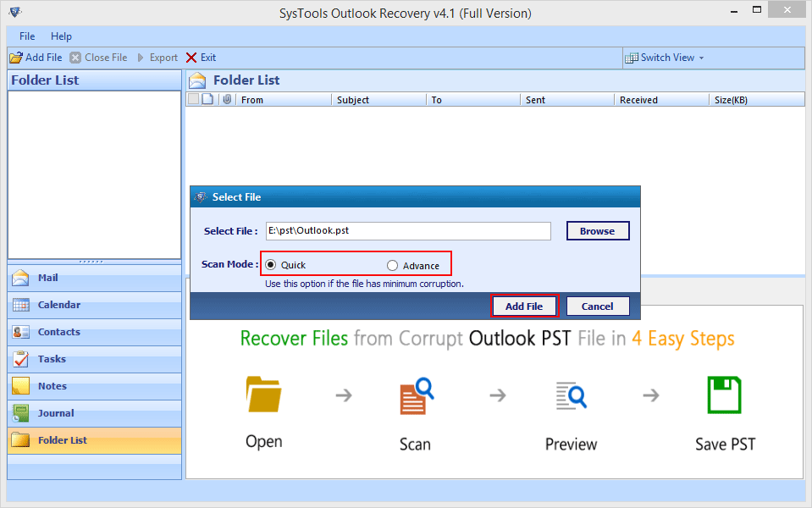Image resolution: width=812 pixels, height=508 pixels.
Task: Open the Calendar section in sidebar
Action: (x=94, y=305)
